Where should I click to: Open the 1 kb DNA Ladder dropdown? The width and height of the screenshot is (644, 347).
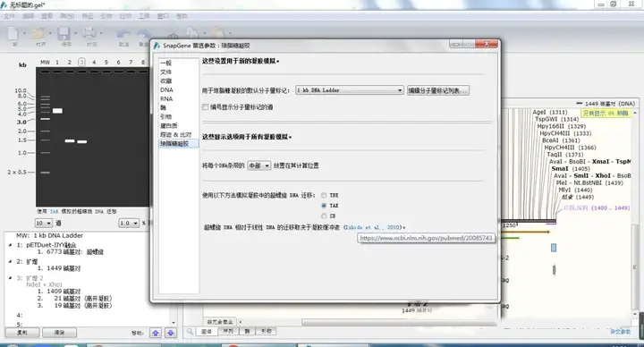tap(350, 90)
